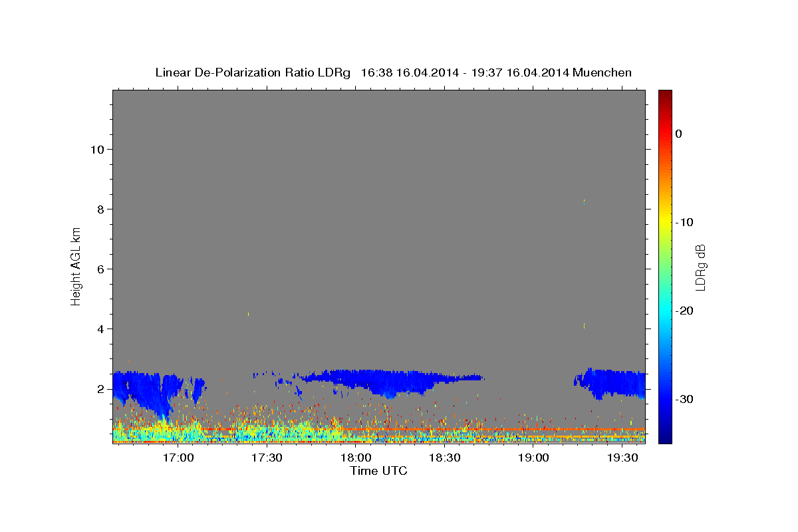798x532 pixels.
Task: Click the 19:00 time tick label
Action: (x=533, y=458)
